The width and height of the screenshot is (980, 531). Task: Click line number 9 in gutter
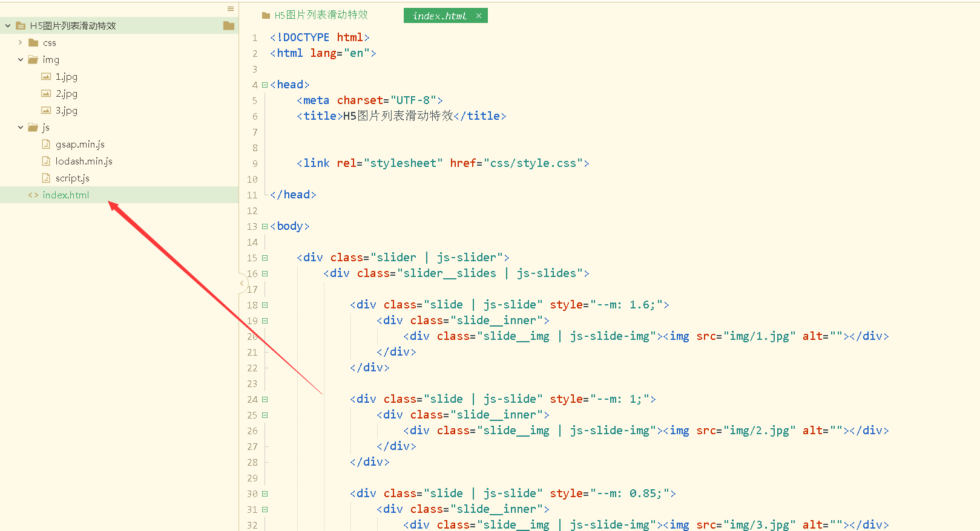[x=255, y=163]
